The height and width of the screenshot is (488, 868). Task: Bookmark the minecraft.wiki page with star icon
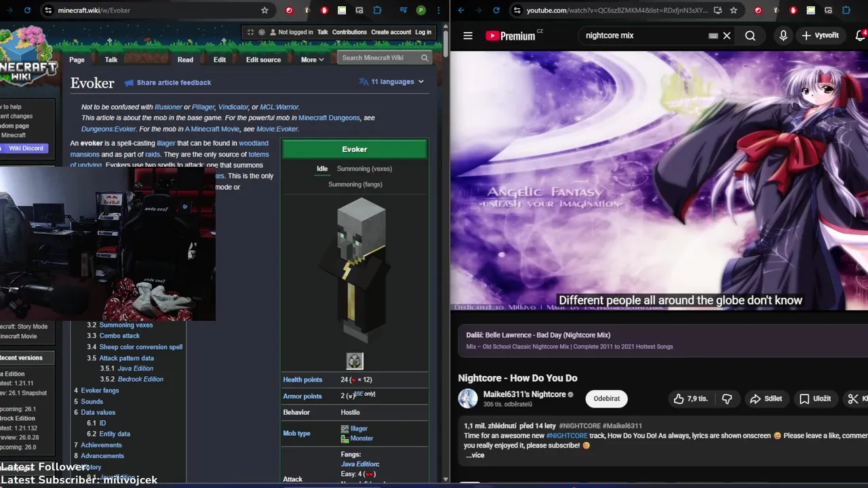[x=264, y=10]
